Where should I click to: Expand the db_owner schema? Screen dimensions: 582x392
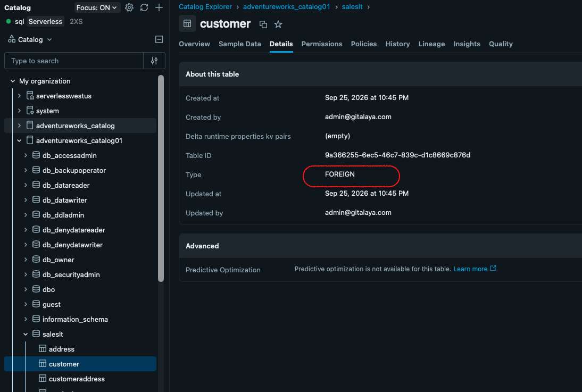26,260
